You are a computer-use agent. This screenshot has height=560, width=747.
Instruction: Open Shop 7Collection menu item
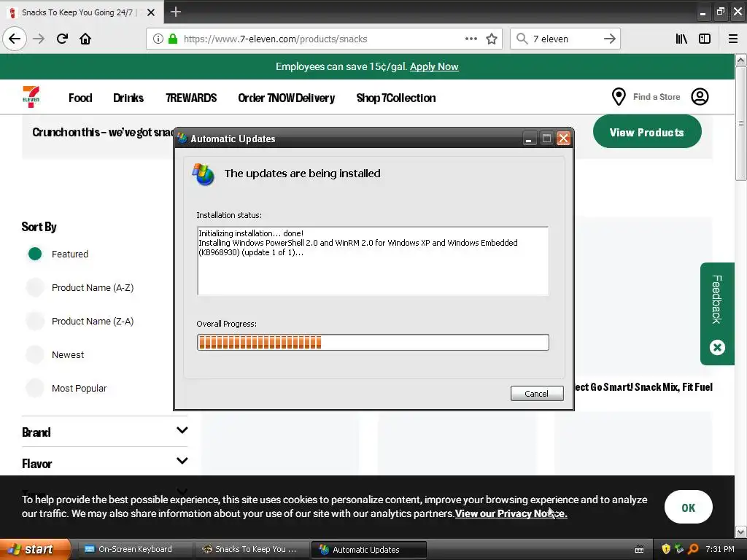(396, 98)
